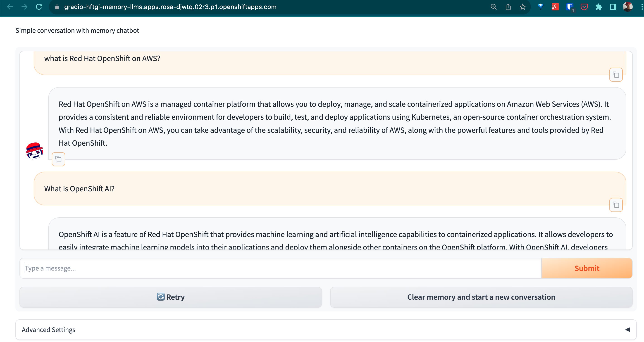Reload the current page
This screenshot has width=644, height=342.
pos(39,7)
